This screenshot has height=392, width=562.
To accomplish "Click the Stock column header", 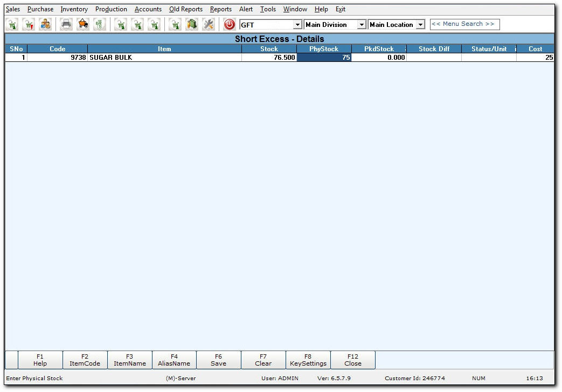I will tap(269, 49).
